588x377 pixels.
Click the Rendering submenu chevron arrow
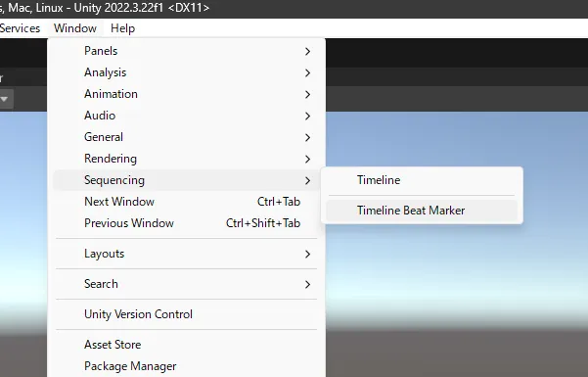[x=307, y=160]
